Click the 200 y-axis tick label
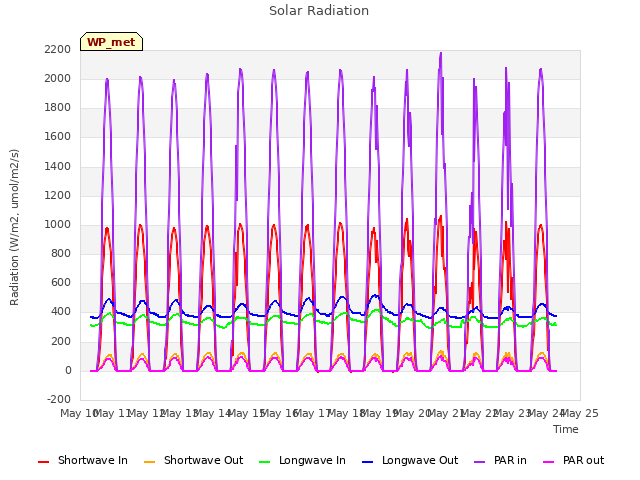Screen dimensions: 640x480 tap(61, 341)
